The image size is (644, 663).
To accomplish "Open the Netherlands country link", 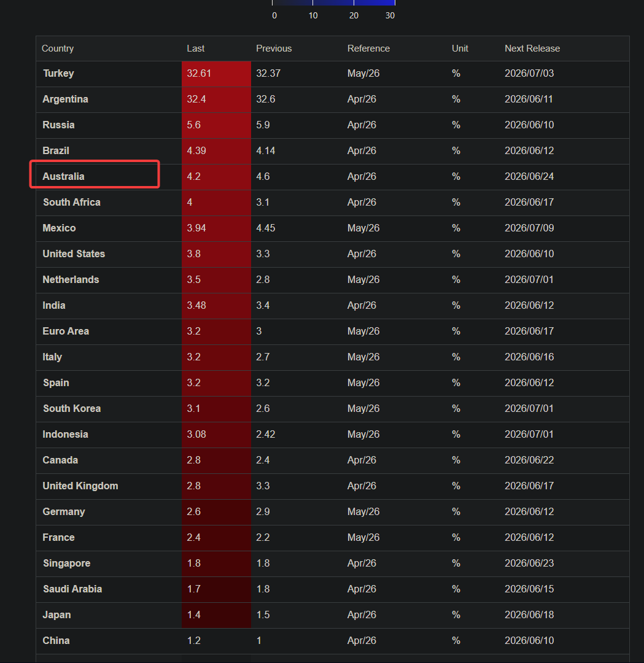I will (71, 280).
